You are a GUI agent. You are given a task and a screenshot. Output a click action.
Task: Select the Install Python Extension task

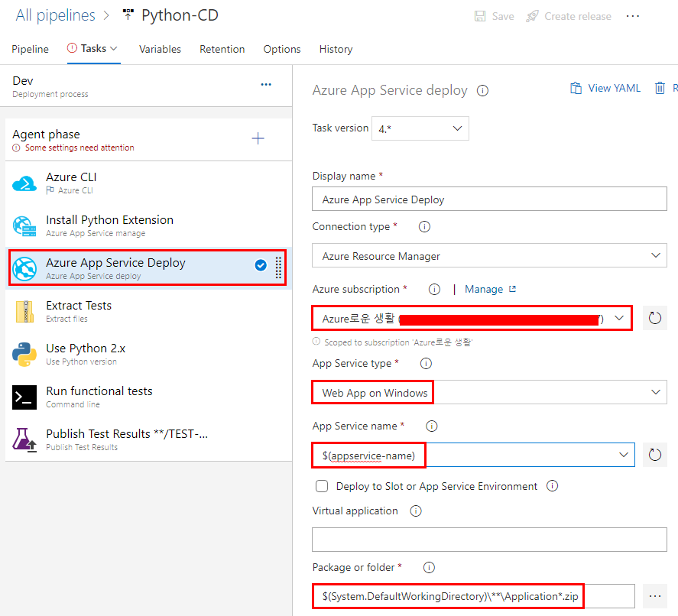[x=149, y=225]
